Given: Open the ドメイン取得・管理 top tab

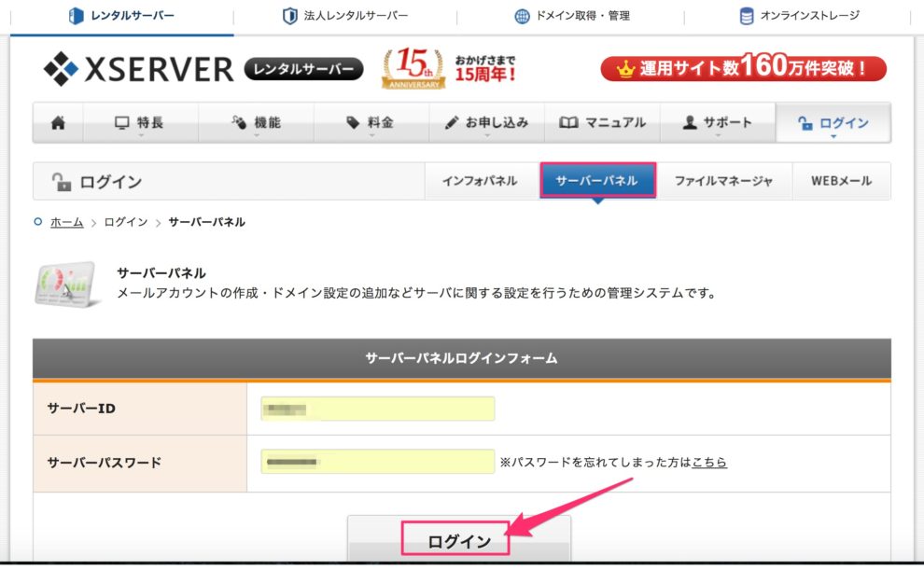Looking at the screenshot, I should [x=571, y=16].
